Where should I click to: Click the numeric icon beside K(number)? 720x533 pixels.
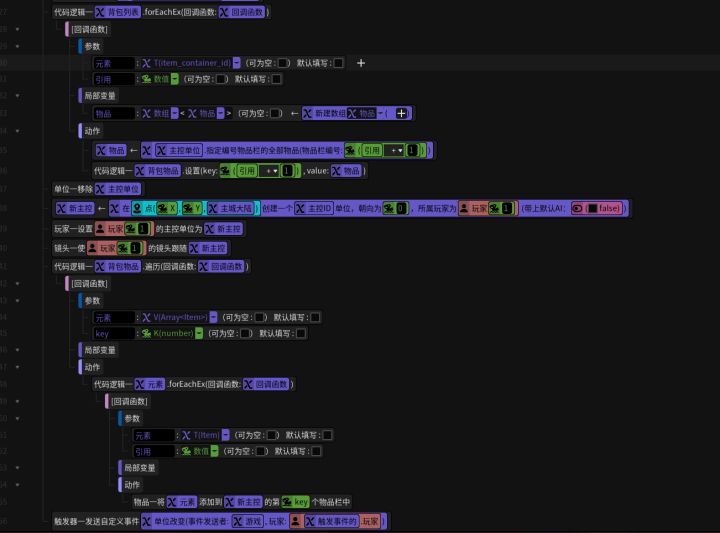(146, 333)
